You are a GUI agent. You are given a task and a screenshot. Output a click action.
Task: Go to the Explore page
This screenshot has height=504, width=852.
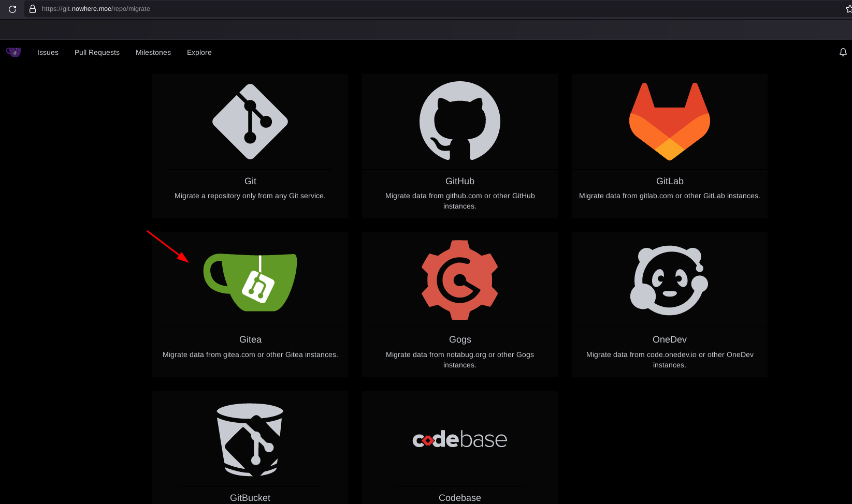click(x=199, y=52)
